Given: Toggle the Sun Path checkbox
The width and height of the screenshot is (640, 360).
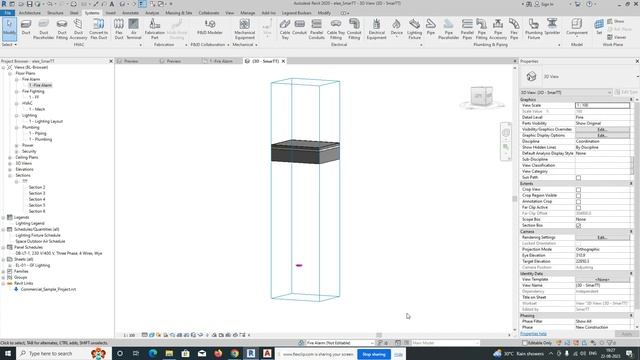Looking at the screenshot, I should 578,178.
